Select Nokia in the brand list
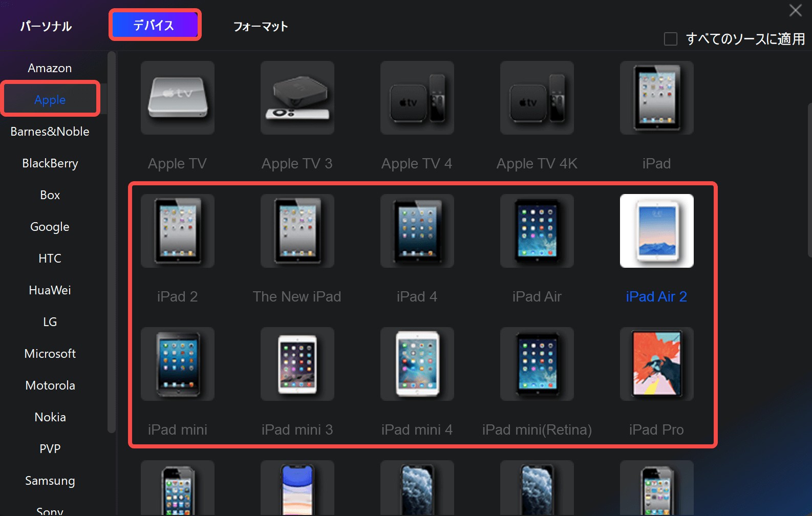Image resolution: width=812 pixels, height=516 pixels. pyautogui.click(x=50, y=417)
